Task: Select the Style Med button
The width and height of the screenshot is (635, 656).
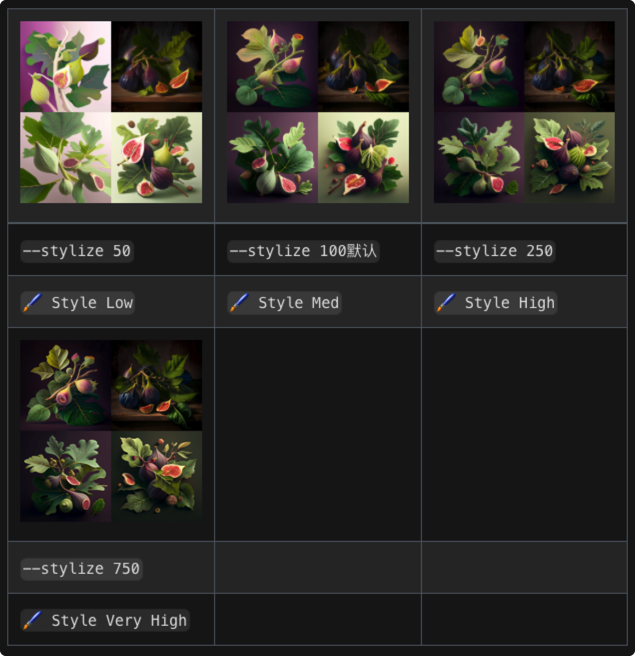Action: pos(284,302)
